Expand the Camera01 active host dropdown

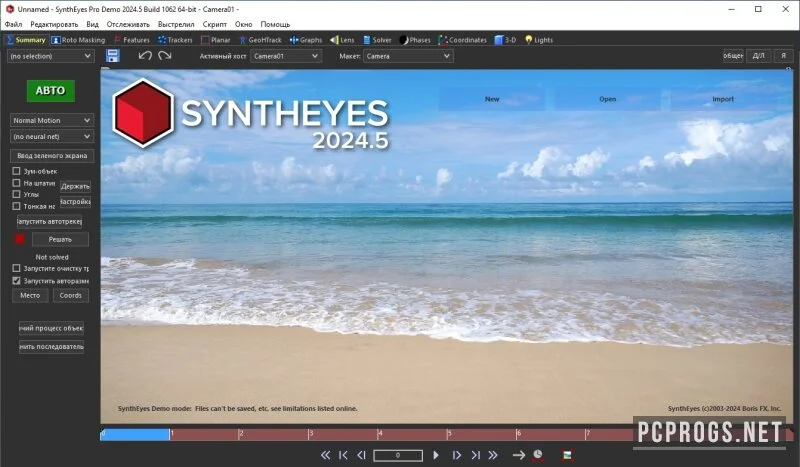pos(286,56)
